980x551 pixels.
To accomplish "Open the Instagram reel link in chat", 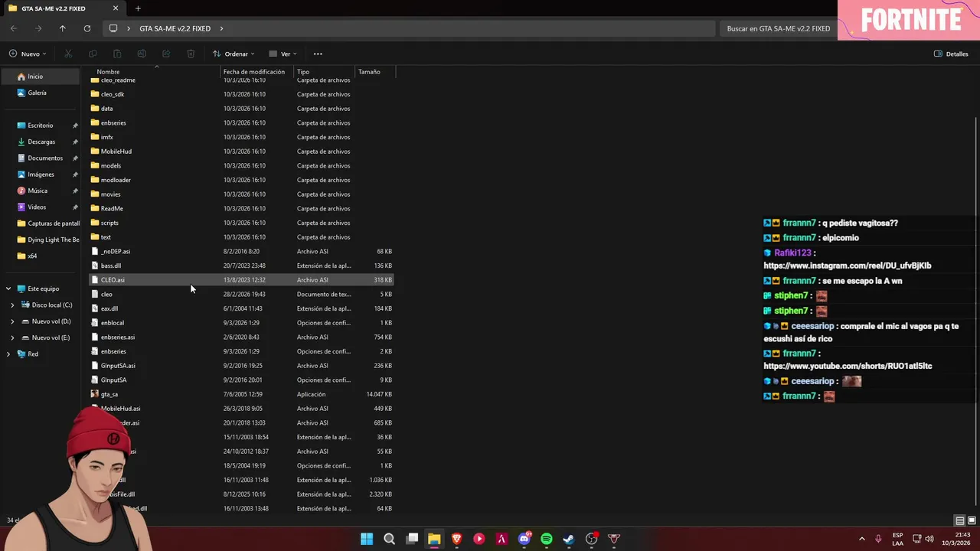I will coord(848,266).
